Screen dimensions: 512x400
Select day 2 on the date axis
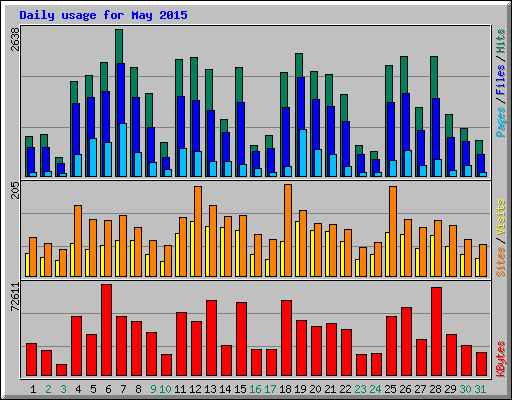point(48,389)
